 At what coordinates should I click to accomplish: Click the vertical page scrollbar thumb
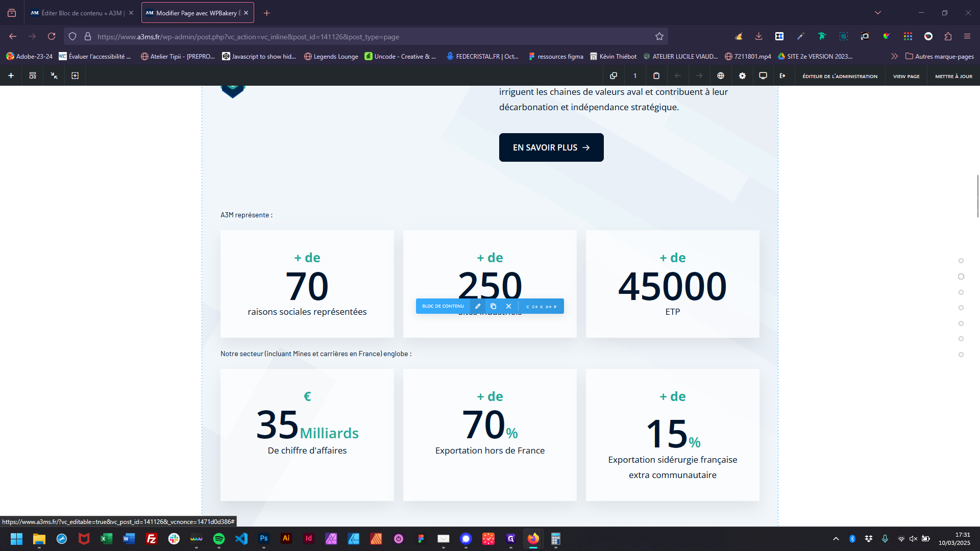pos(978,196)
